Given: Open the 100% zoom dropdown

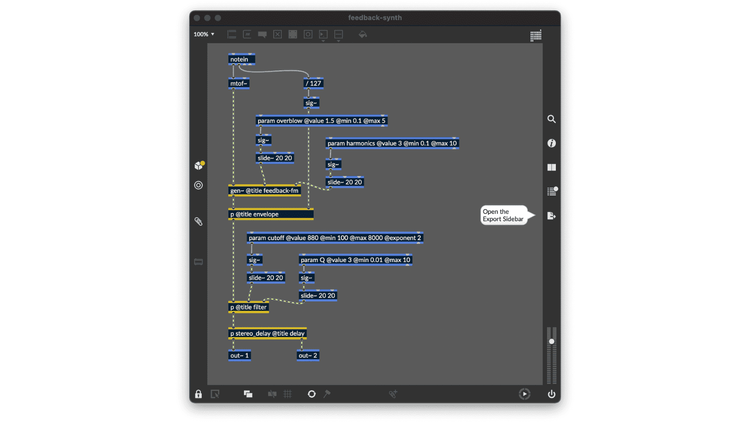Looking at the screenshot, I should pyautogui.click(x=203, y=35).
